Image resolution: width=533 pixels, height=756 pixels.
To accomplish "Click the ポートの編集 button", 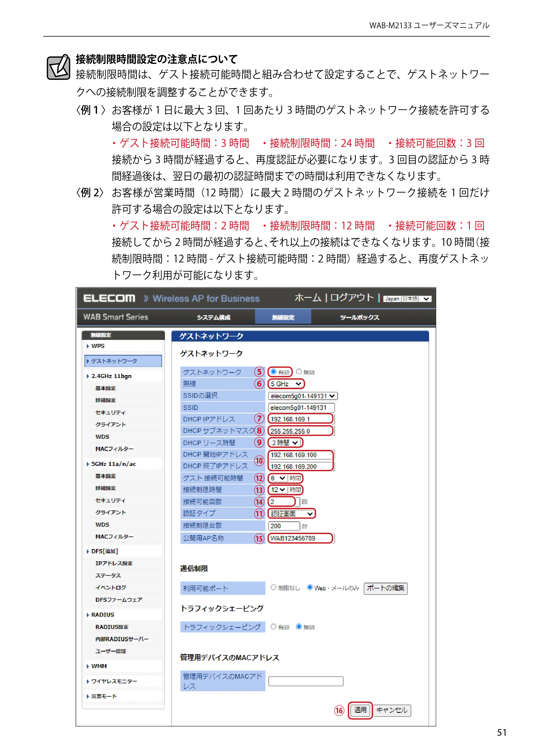I will pos(385,588).
